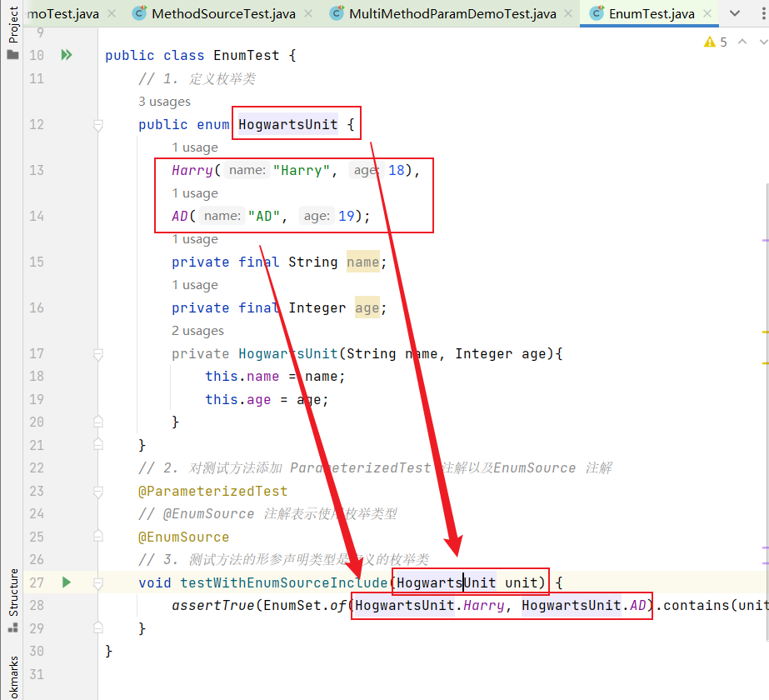Click the "2 usages" hint above the constructor
Image resolution: width=769 pixels, height=700 pixels.
[197, 331]
